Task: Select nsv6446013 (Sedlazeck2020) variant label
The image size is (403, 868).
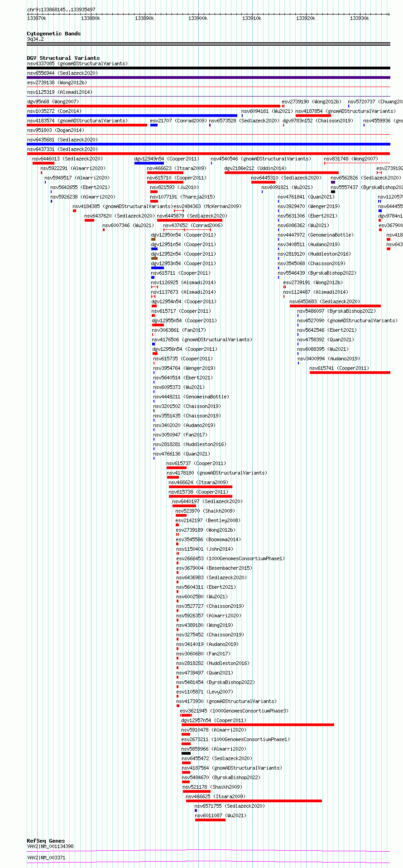Action: coord(67,159)
